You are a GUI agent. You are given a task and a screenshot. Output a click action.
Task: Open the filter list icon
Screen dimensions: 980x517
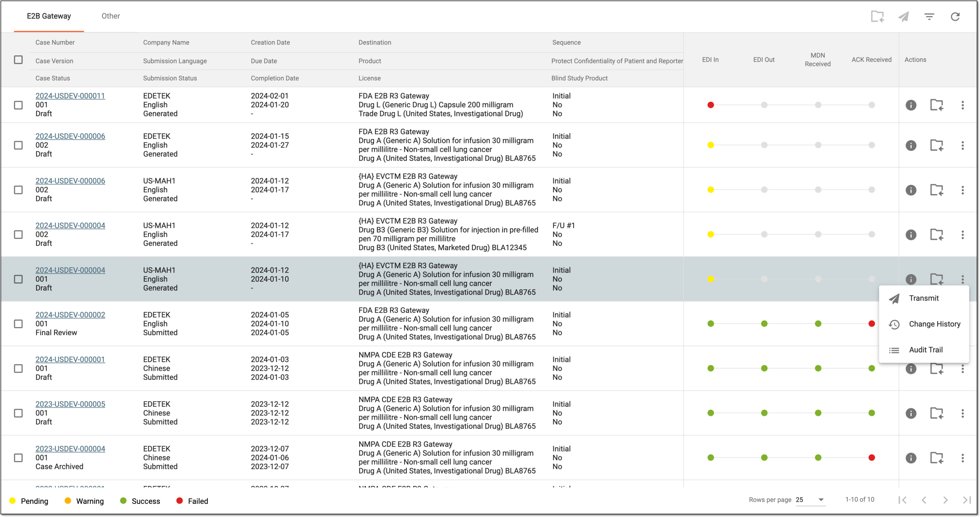click(x=929, y=16)
